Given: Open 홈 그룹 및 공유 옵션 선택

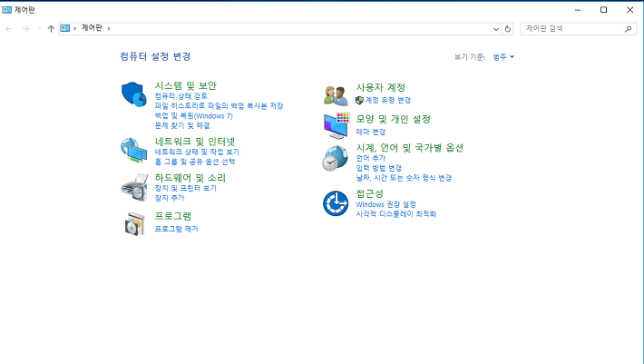Looking at the screenshot, I should coord(195,162).
